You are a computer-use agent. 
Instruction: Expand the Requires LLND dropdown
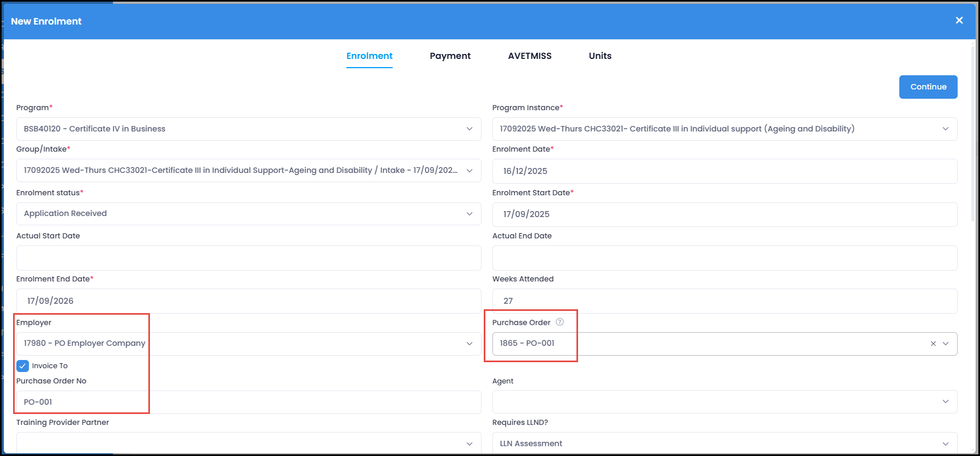tap(724, 443)
